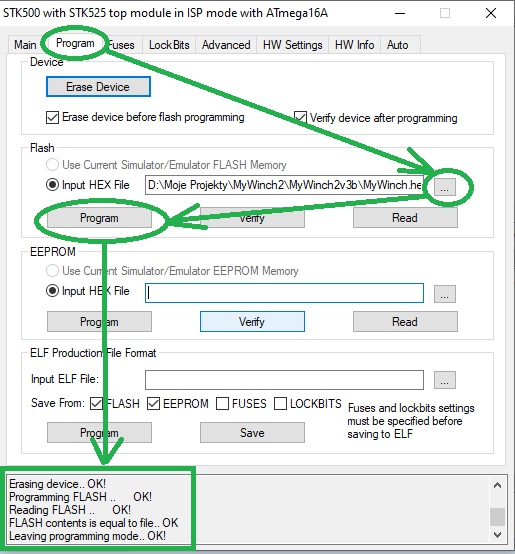Click the log scrollbar thumb

pyautogui.click(x=497, y=517)
